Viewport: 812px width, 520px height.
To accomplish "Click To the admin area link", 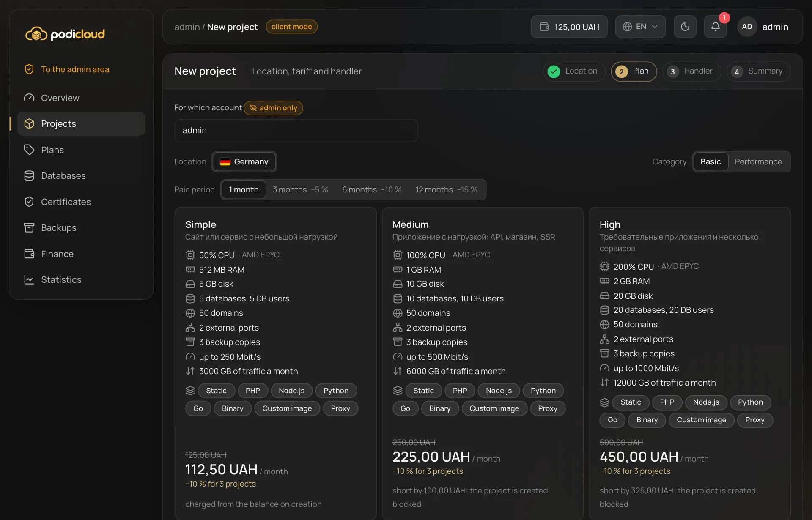I will pyautogui.click(x=75, y=69).
